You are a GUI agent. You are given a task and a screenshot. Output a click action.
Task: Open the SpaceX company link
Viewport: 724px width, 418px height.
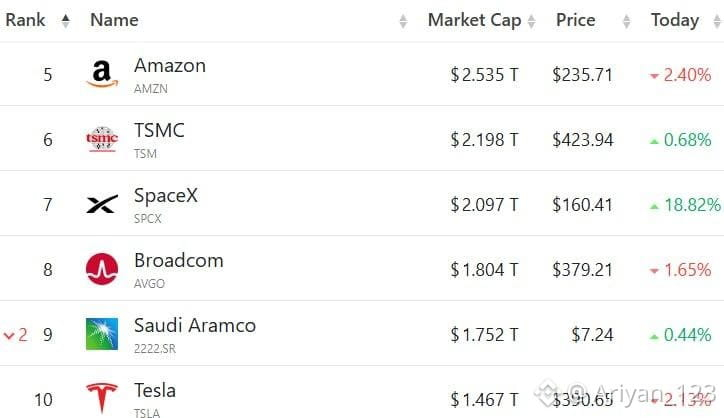click(x=166, y=195)
